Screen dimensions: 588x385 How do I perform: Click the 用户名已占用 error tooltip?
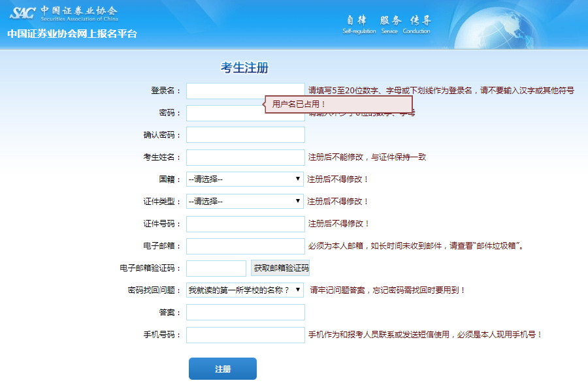pos(340,104)
